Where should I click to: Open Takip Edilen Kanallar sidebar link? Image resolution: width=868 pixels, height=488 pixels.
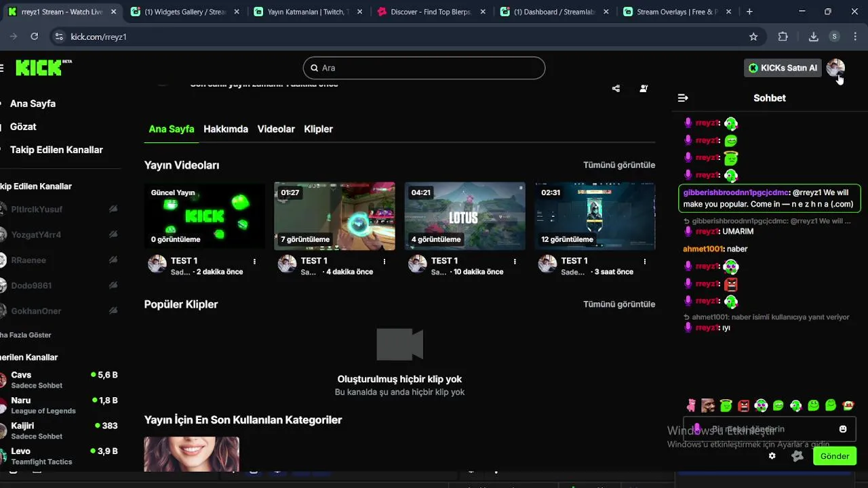click(56, 150)
